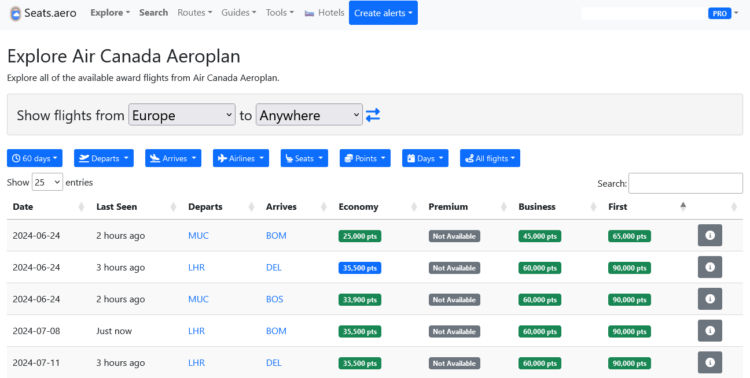
Task: Click the MUC link in BOM row
Action: 199,235
